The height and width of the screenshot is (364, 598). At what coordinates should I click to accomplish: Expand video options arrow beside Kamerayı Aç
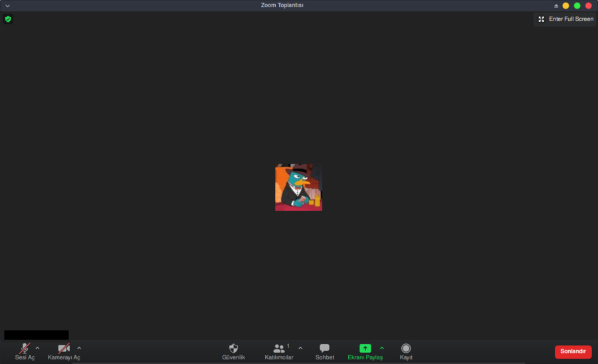(x=79, y=348)
